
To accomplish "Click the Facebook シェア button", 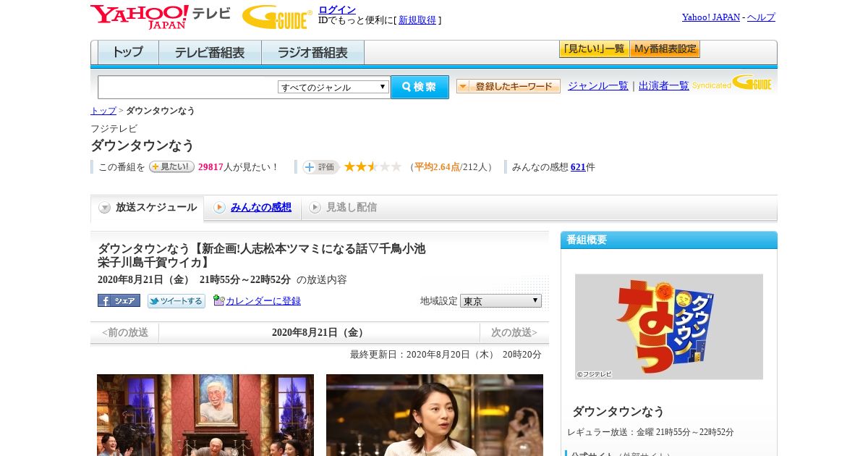I will [x=119, y=300].
